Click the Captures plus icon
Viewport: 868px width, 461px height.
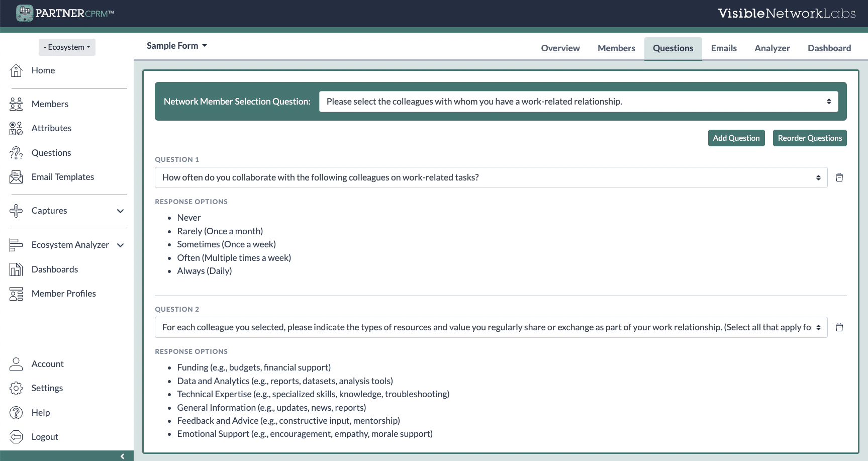(16, 211)
